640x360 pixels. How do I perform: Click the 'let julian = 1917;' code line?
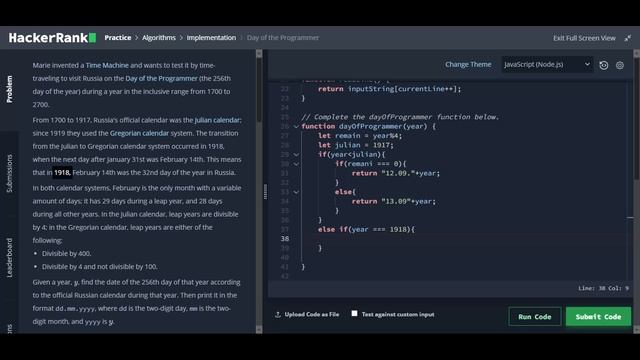(x=356, y=145)
